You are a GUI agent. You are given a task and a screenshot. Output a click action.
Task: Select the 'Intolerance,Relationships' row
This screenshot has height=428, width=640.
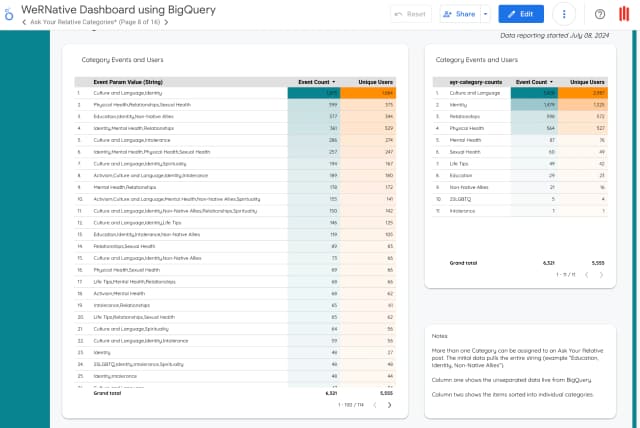(x=235, y=306)
